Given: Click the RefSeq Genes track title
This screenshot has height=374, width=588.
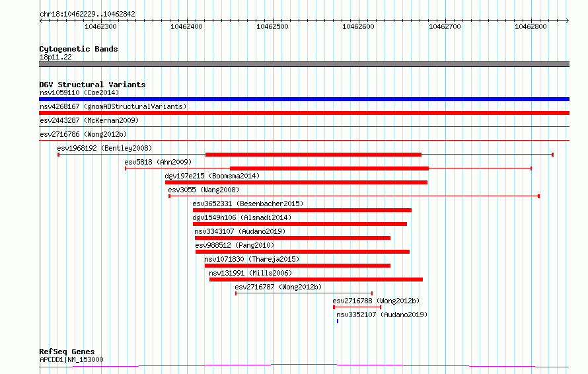Looking at the screenshot, I should click(x=67, y=352).
